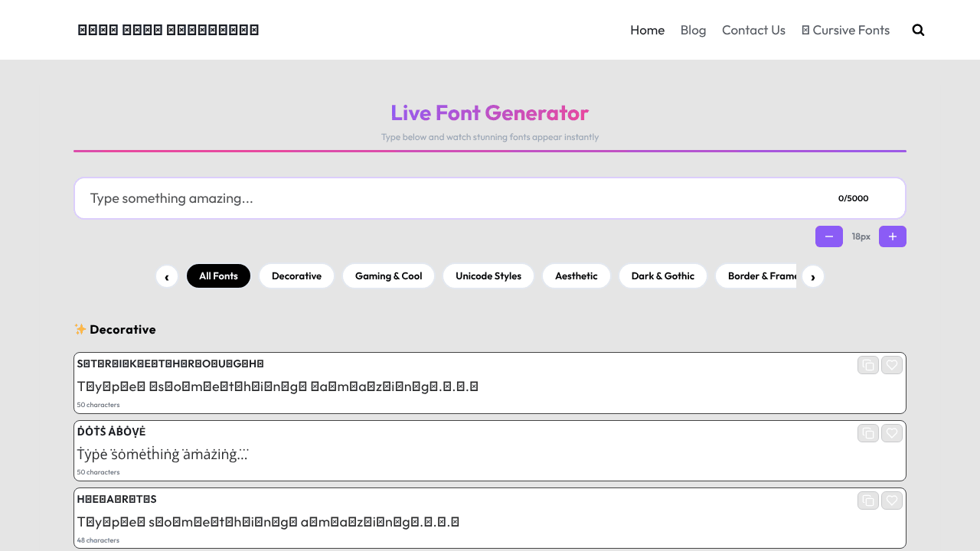
Task: Click the site logo title
Action: (168, 30)
